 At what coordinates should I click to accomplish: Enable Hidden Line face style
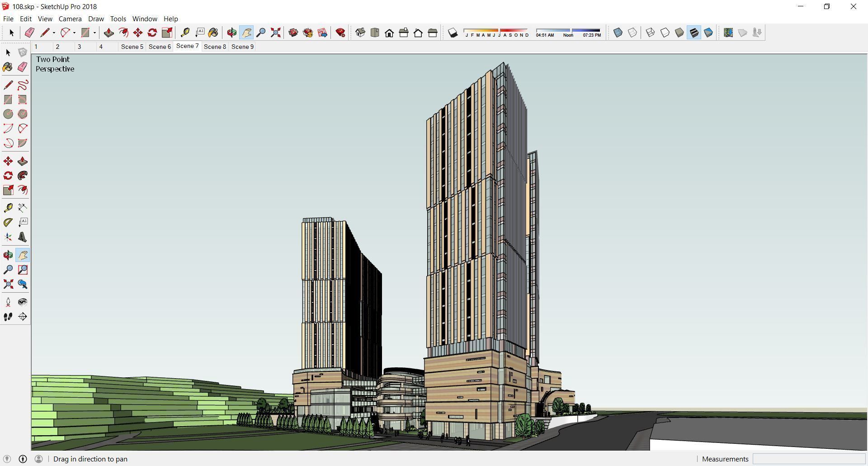coord(665,33)
